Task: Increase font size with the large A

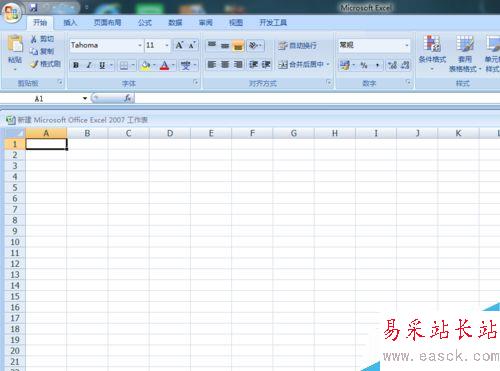Action: pos(179,45)
